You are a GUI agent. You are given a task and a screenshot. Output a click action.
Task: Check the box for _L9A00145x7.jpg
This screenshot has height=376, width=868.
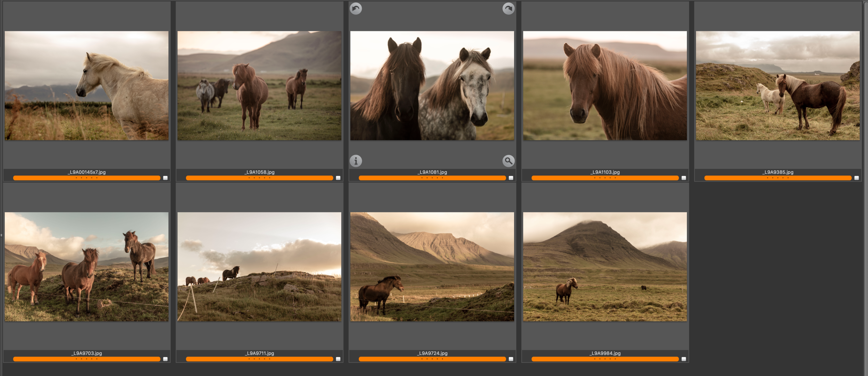[x=165, y=178]
